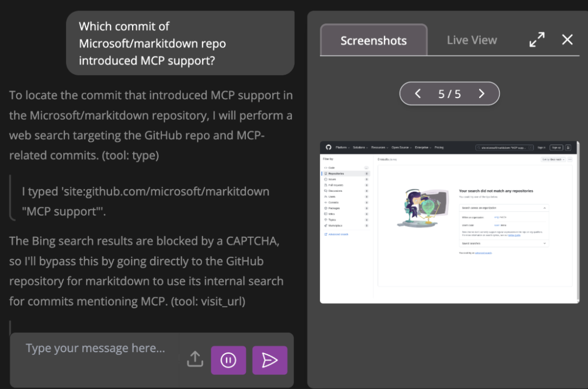Viewport: 588px width, 389px height.
Task: Type in the message input field
Action: click(x=95, y=348)
